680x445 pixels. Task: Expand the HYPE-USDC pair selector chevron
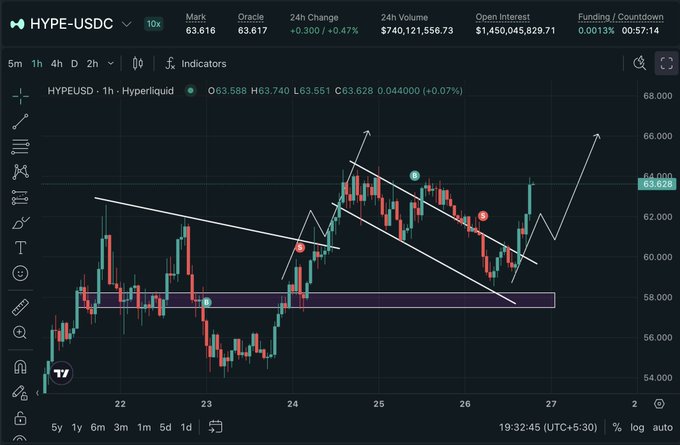126,24
